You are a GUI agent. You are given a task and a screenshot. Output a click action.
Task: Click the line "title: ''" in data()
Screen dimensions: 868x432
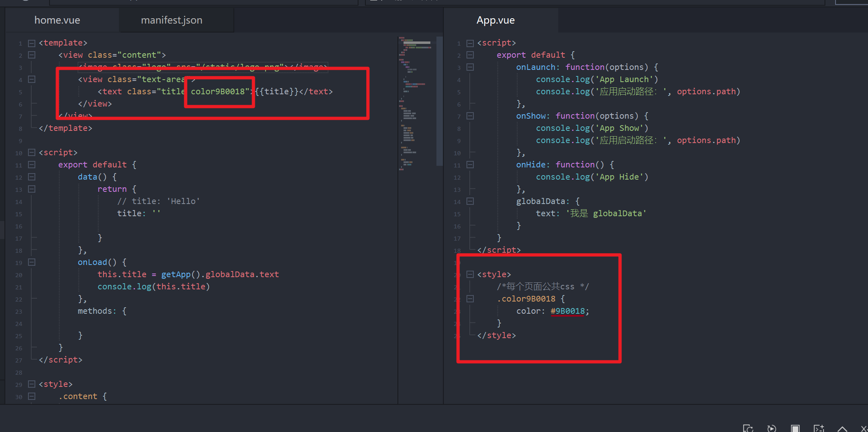[x=139, y=213]
